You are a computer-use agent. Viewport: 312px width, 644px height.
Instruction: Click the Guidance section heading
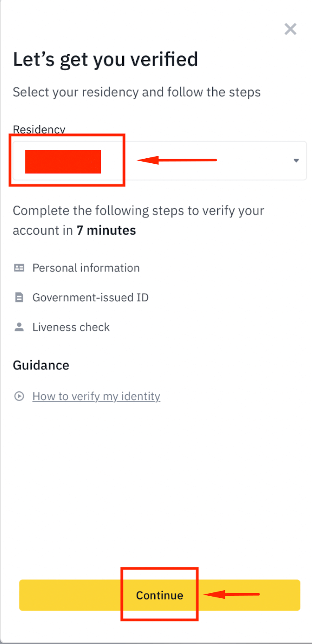41,365
